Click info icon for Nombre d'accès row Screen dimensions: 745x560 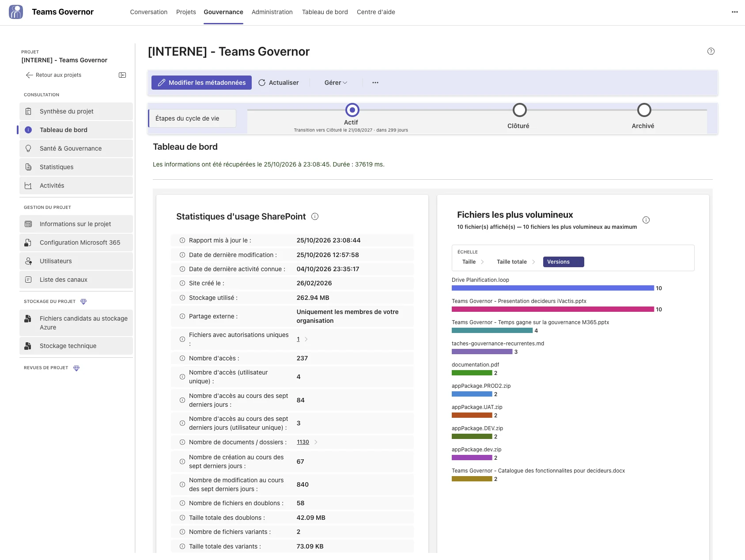click(182, 358)
